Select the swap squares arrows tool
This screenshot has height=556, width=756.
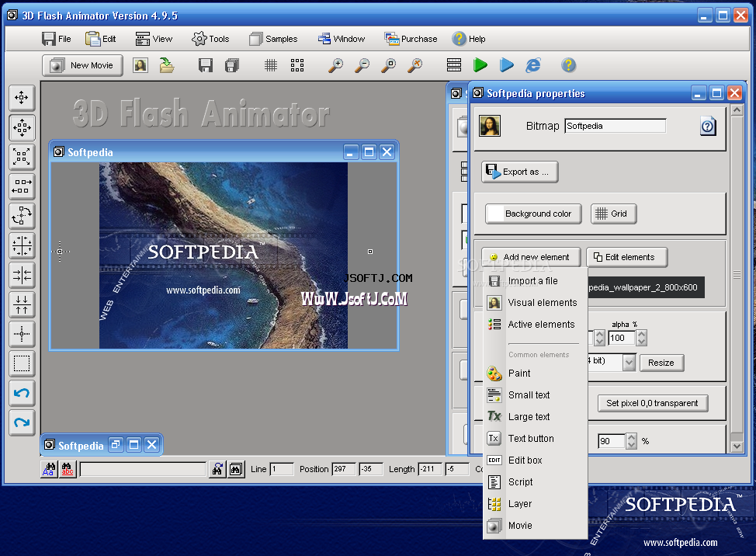click(22, 186)
